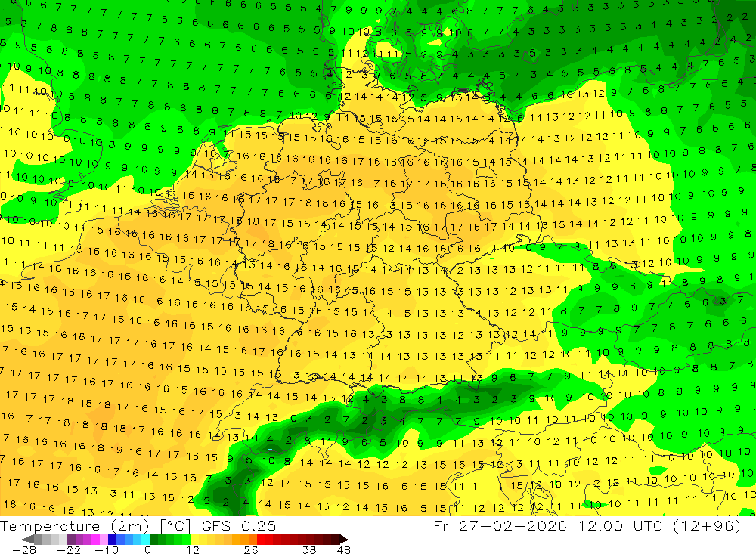Image resolution: width=756 pixels, height=554 pixels.
Task: Click the '12:00 UTC' time label
Action: [619, 525]
